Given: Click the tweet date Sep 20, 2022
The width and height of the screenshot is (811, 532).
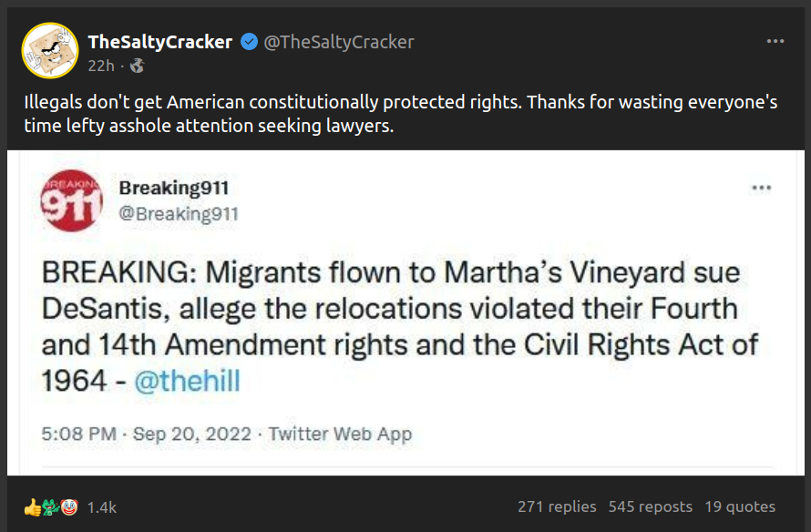Looking at the screenshot, I should point(191,434).
